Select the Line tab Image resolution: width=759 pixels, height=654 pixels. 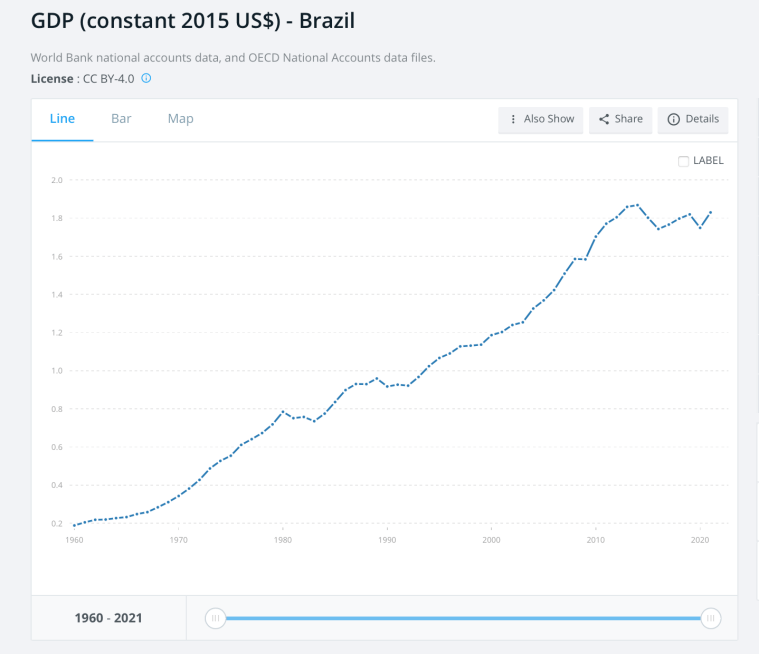(62, 119)
